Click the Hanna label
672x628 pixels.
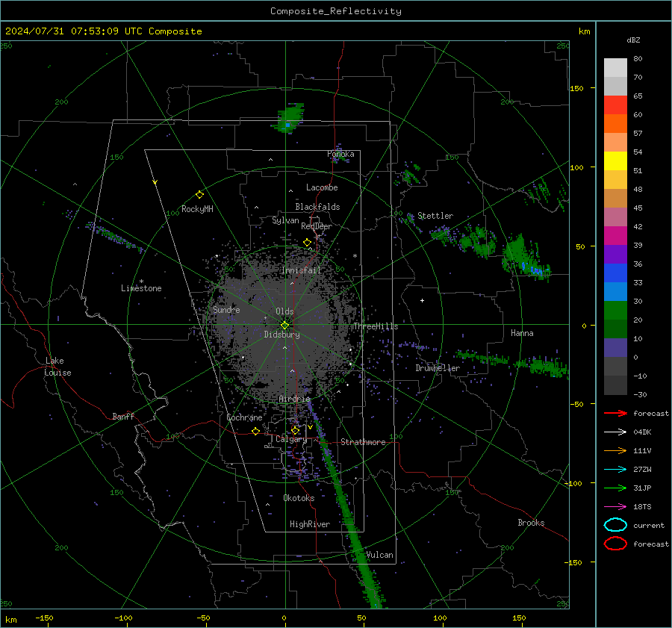[522, 333]
